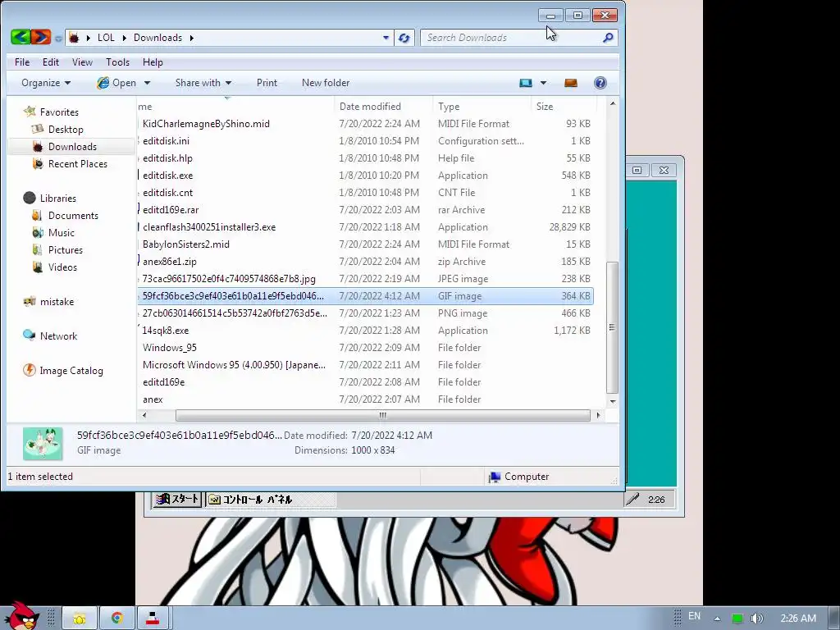Click into the Search Downloads field

tap(512, 38)
